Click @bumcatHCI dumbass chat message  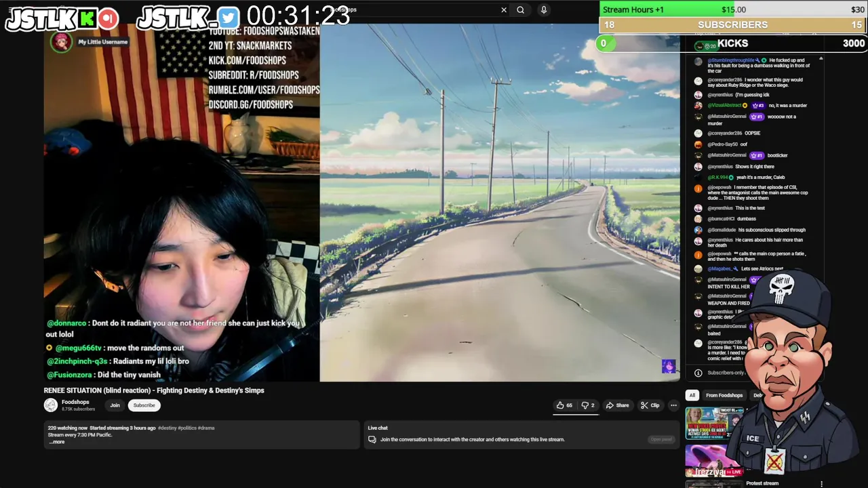click(x=731, y=219)
